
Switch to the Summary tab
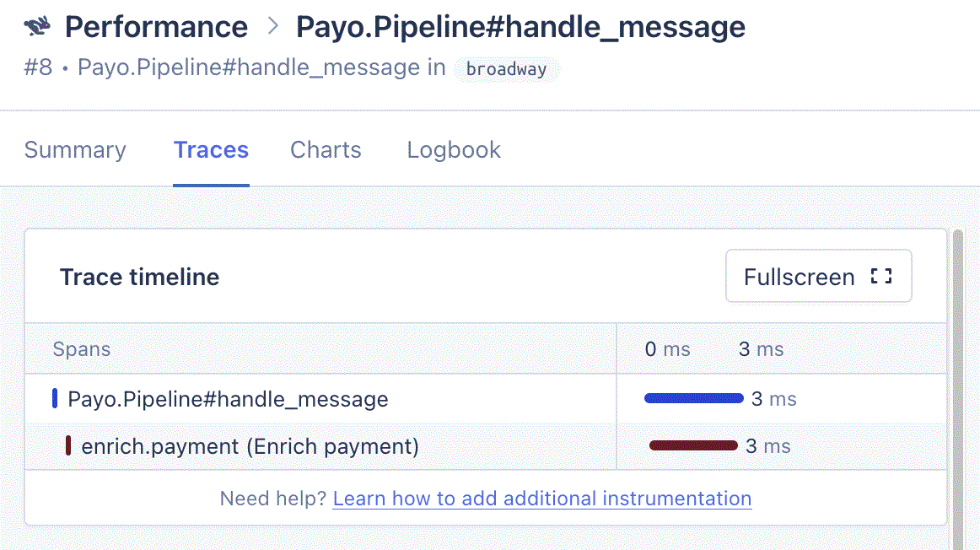pos(75,150)
